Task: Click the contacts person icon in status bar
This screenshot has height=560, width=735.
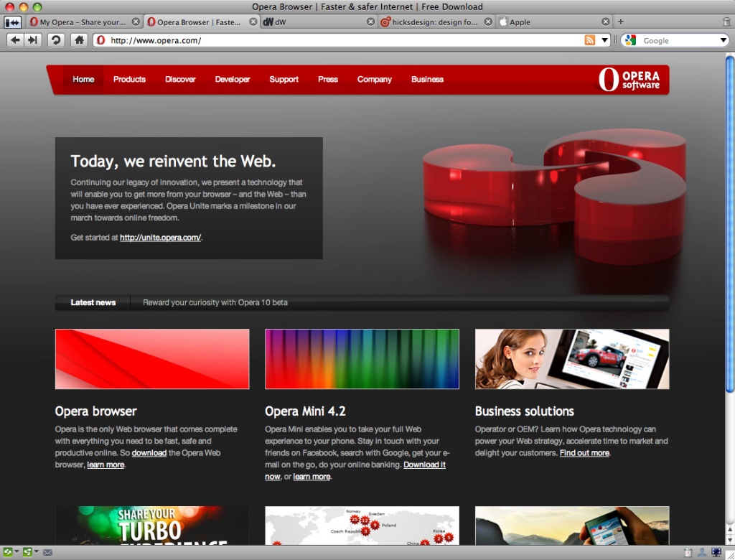Action: 702,553
